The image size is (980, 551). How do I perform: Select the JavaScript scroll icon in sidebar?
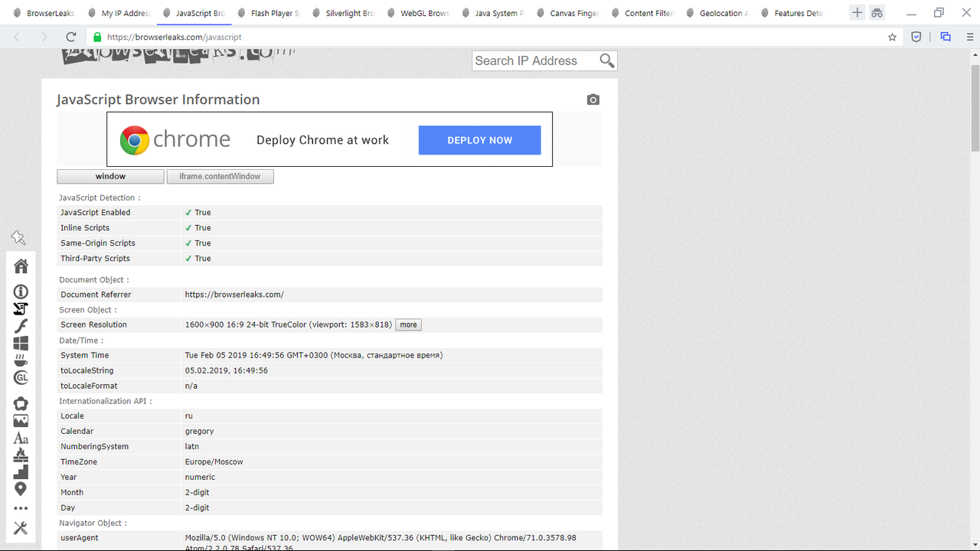point(21,308)
